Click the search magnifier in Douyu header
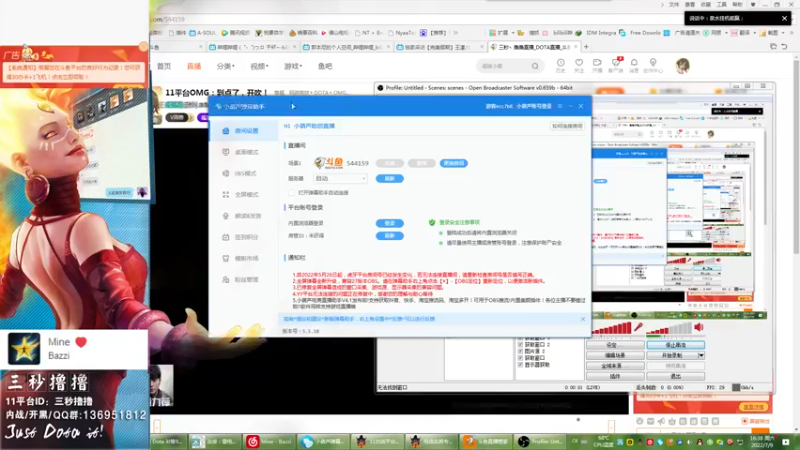 tap(535, 66)
